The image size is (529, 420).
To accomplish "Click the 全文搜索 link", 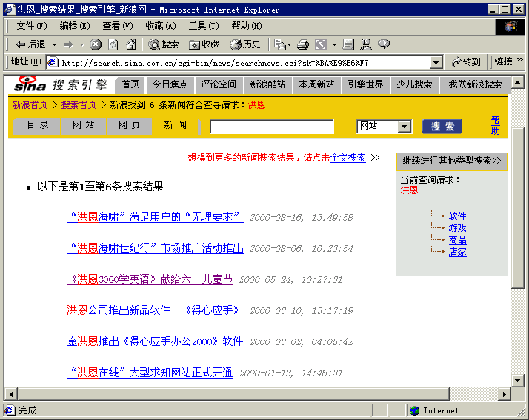I will (347, 158).
